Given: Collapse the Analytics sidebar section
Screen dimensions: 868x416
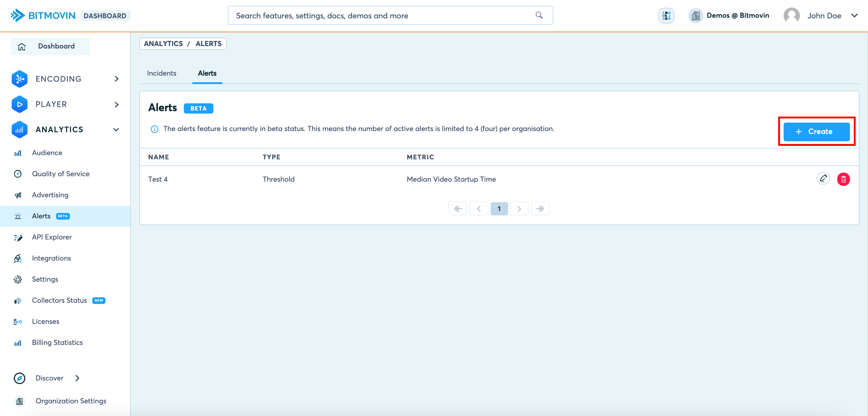Looking at the screenshot, I should pos(117,130).
